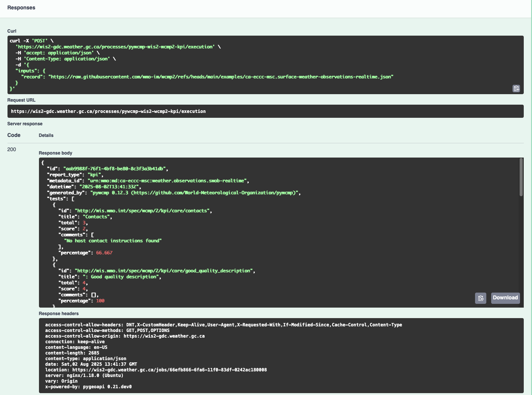Click the Responses section header
Image resolution: width=532 pixels, height=395 pixels.
(21, 8)
